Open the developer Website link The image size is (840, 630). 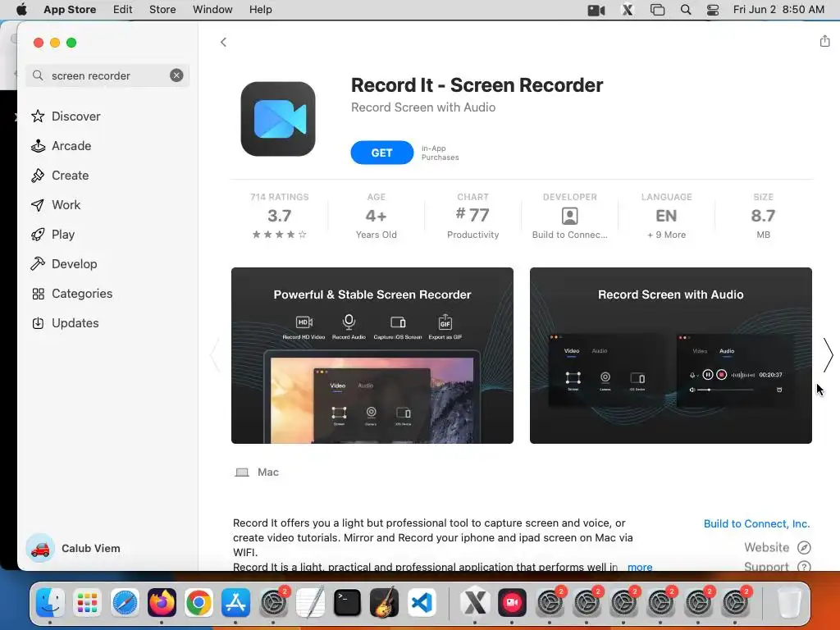coord(777,547)
